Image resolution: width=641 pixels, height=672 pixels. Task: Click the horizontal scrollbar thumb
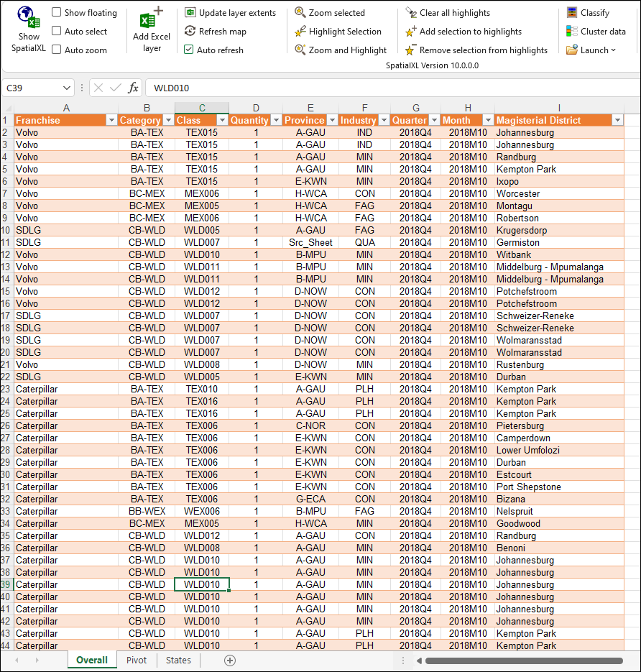[x=523, y=661]
